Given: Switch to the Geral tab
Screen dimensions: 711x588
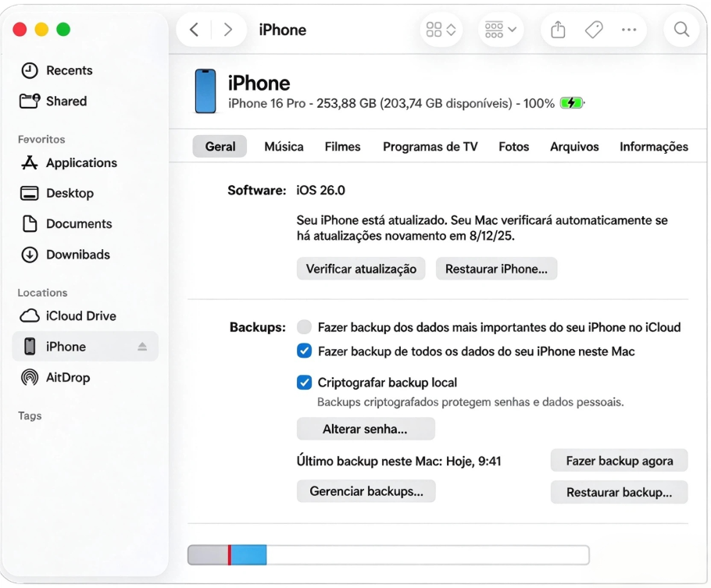Looking at the screenshot, I should pos(220,147).
